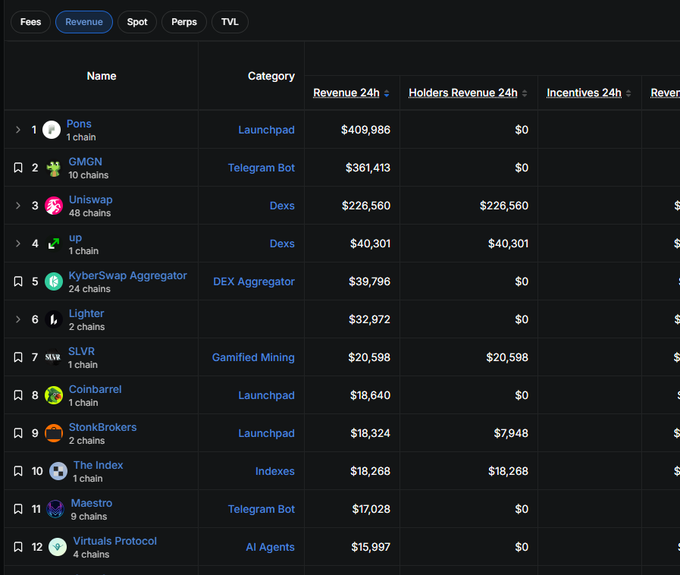This screenshot has width=680, height=575.
Task: Open KyberSwap Aggregator page
Action: click(x=128, y=275)
